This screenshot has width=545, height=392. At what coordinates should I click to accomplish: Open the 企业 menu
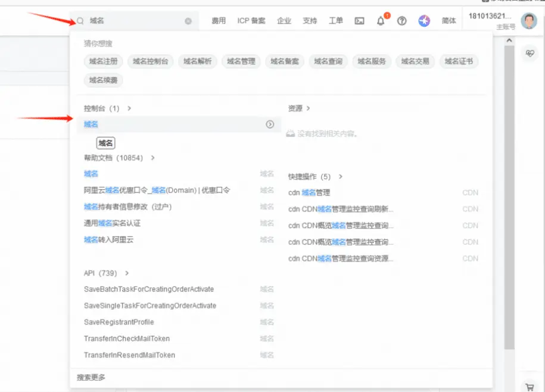pos(284,21)
